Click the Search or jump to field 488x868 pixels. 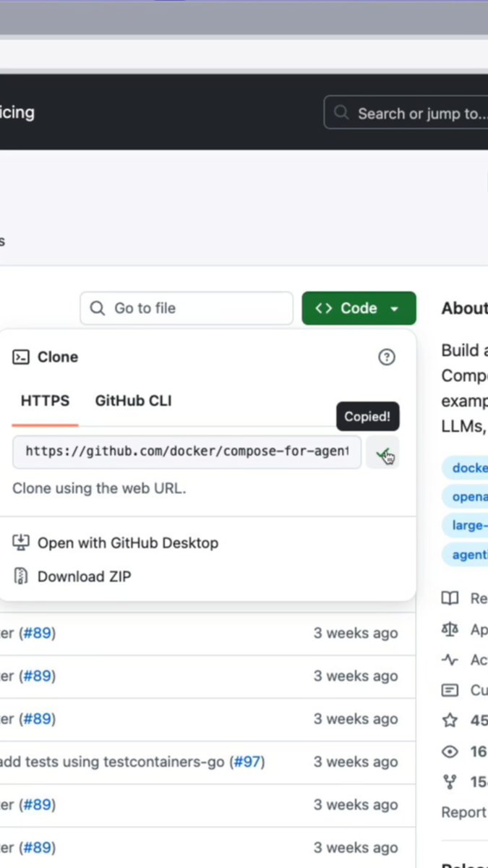coord(406,113)
